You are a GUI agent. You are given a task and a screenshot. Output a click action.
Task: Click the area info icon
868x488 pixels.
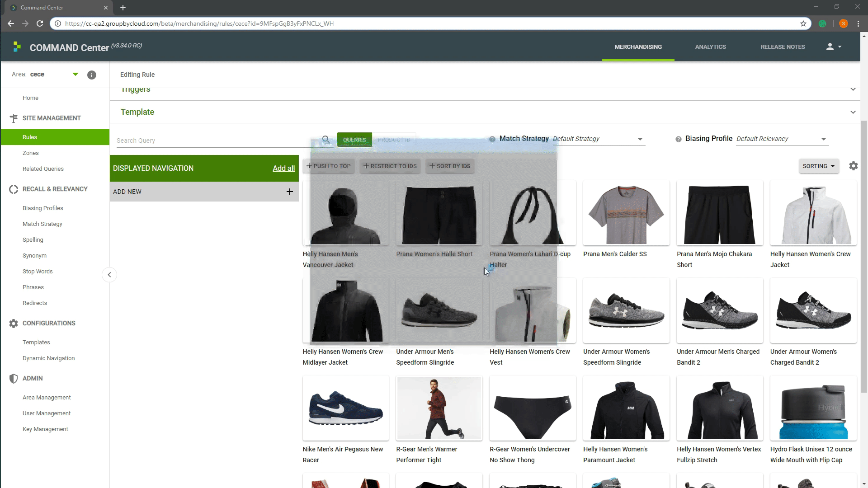(x=92, y=75)
